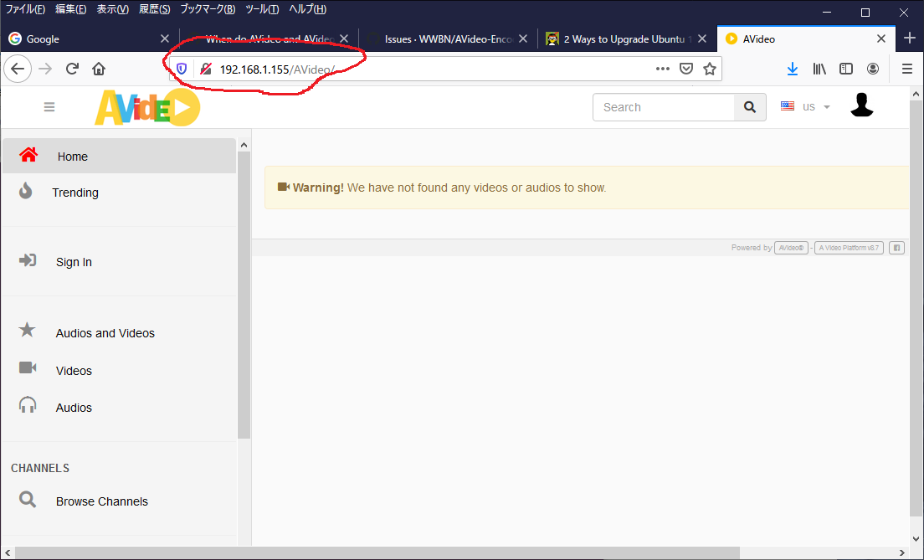This screenshot has width=924, height=560.
Task: Click the Facebook icon in footer
Action: (x=896, y=248)
